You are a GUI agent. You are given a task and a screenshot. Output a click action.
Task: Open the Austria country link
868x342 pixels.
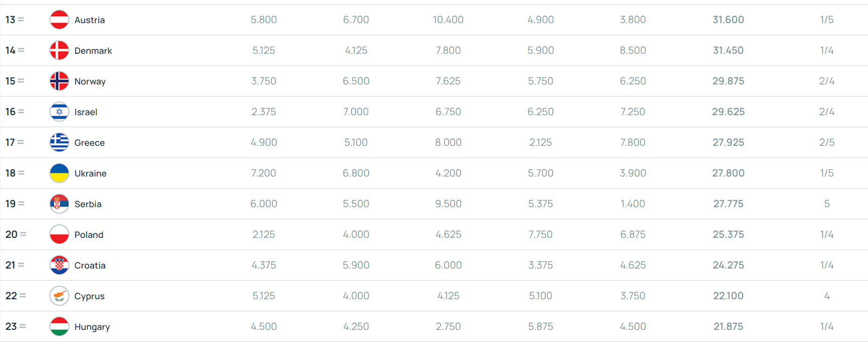tap(90, 20)
